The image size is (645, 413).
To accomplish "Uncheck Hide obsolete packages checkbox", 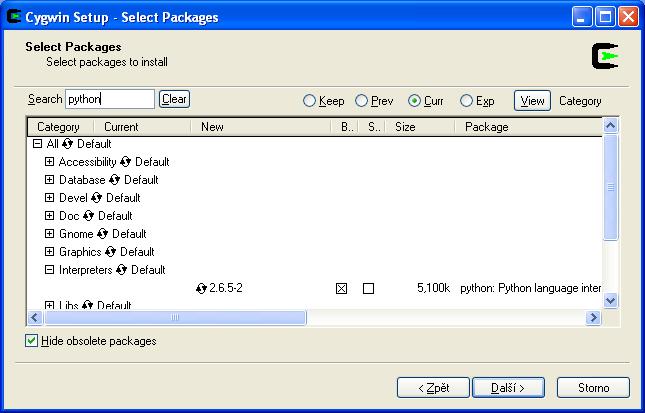I will 32,341.
